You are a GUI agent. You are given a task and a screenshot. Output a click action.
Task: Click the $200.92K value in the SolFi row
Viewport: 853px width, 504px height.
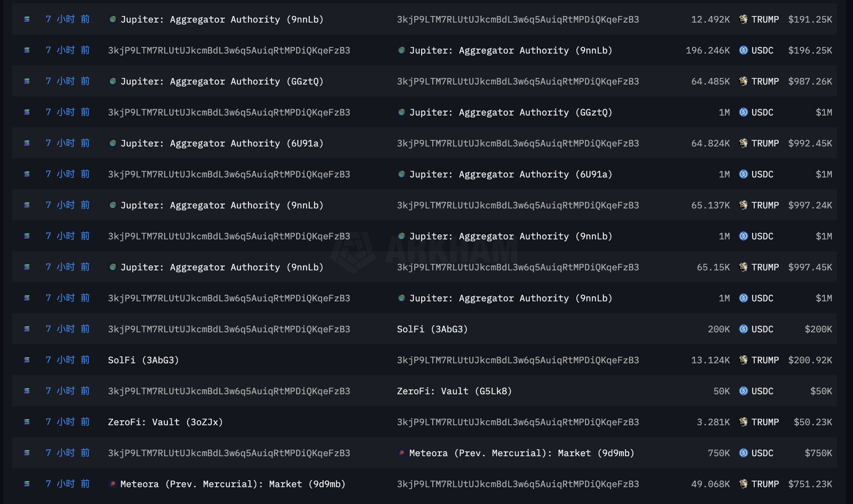pyautogui.click(x=810, y=360)
